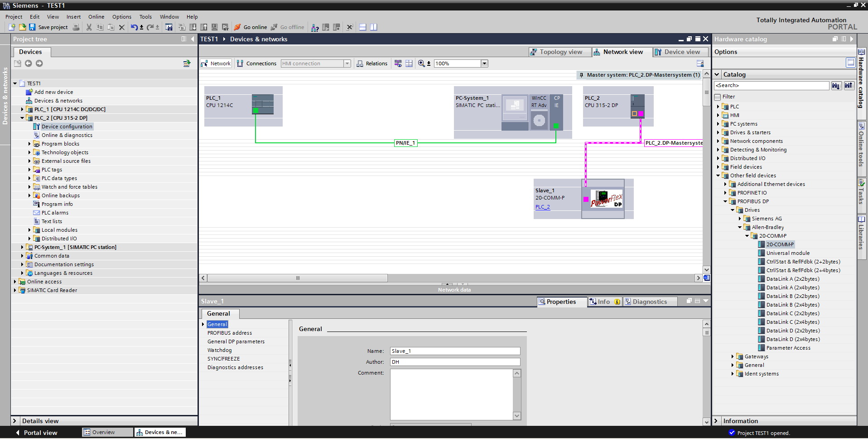Toggle Network mode in the network toolbar
Screen dimensions: 868x439
click(216, 63)
